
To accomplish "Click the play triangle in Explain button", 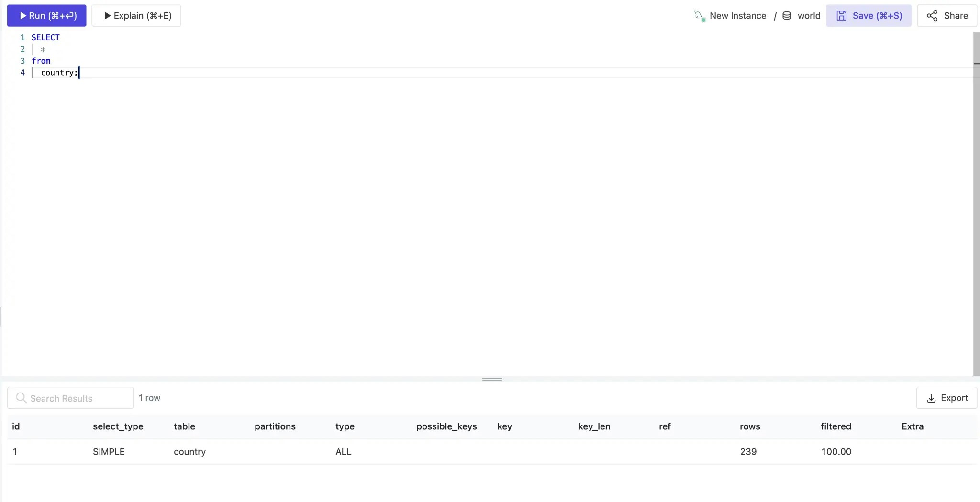I will coord(108,16).
